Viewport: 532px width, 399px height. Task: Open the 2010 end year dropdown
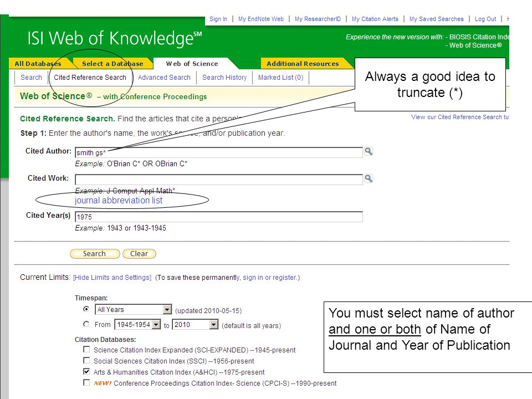(195, 325)
